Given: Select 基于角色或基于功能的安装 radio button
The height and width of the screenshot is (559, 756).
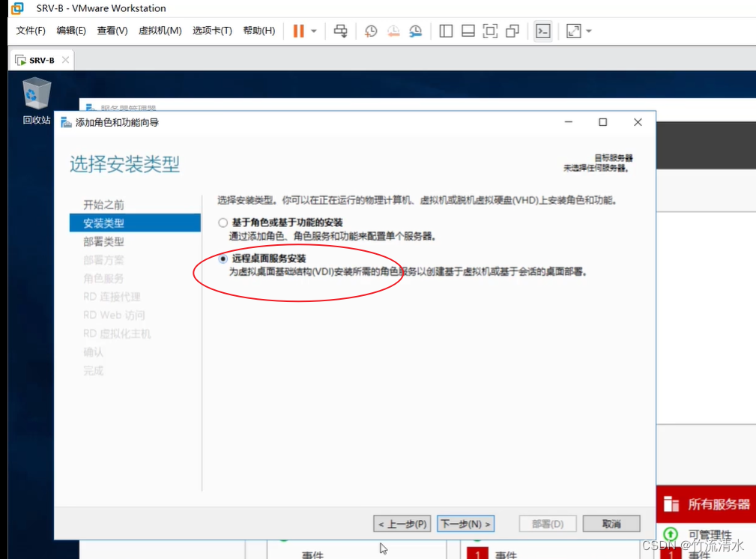Looking at the screenshot, I should click(x=223, y=223).
